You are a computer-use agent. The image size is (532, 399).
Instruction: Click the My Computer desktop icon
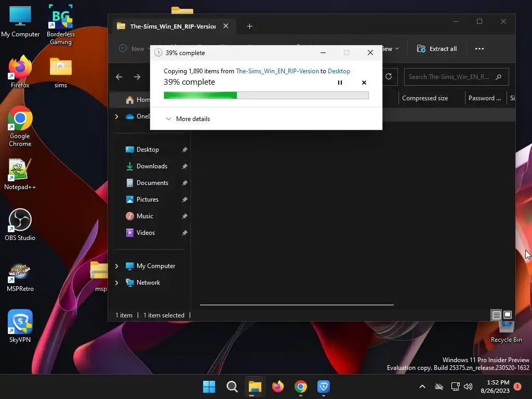[20, 21]
